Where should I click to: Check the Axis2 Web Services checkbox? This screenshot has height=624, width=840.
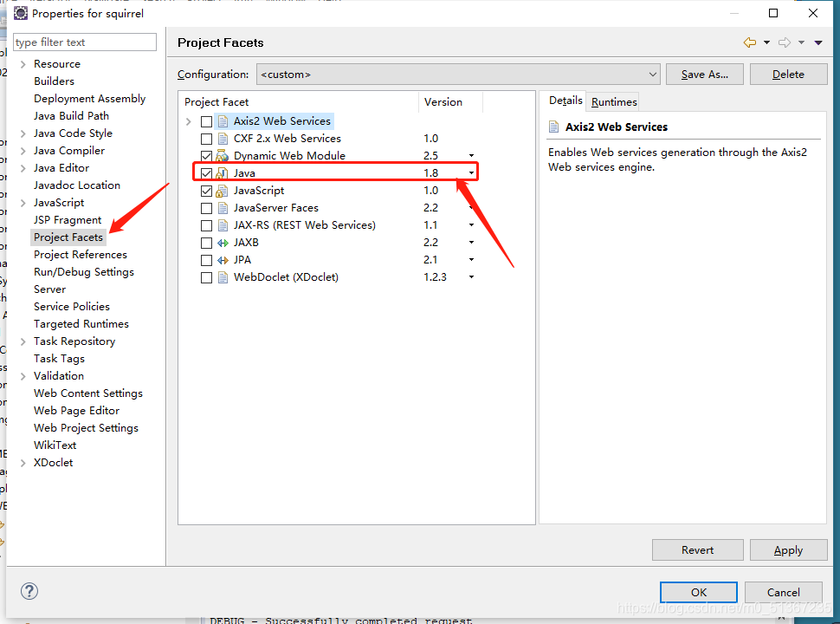coord(206,121)
